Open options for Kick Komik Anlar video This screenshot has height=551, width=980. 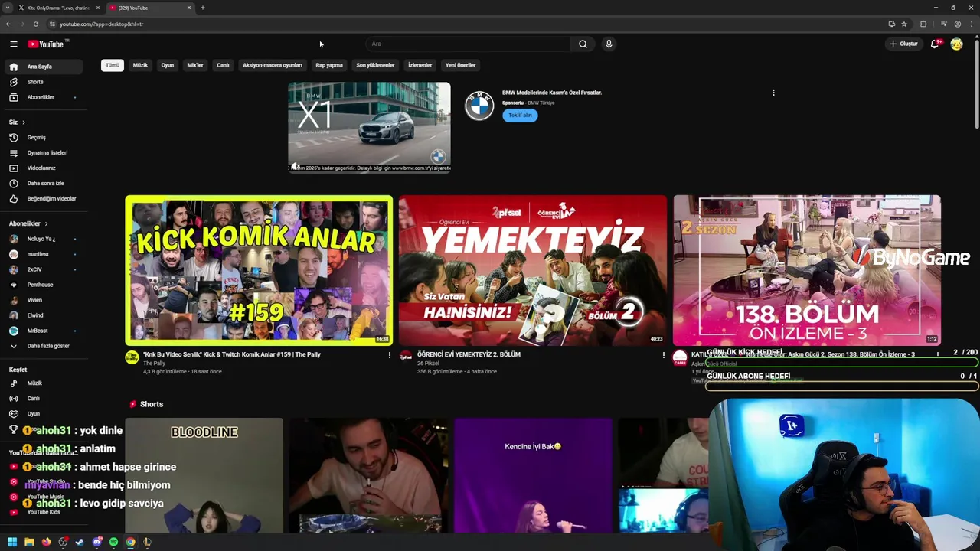389,355
